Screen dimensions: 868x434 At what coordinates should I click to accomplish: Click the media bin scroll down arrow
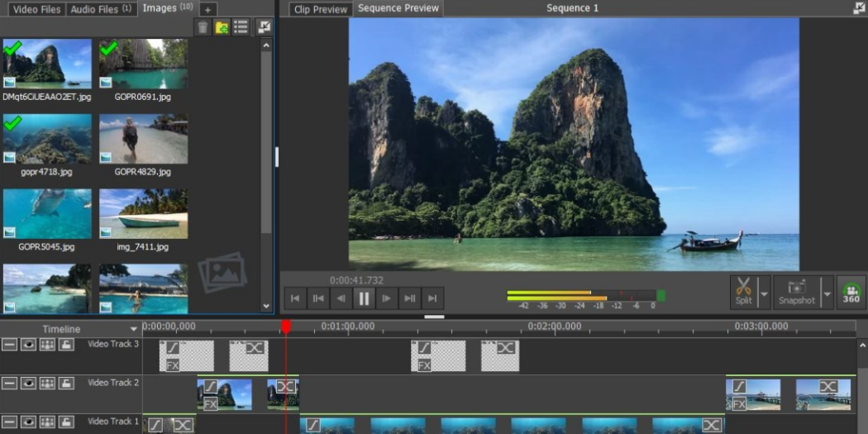266,306
